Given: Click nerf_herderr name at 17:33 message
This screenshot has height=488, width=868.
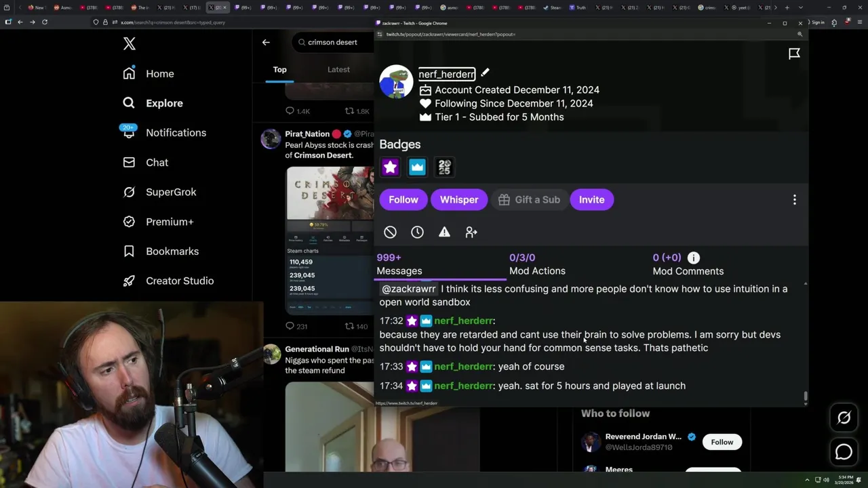Looking at the screenshot, I should pos(464,367).
